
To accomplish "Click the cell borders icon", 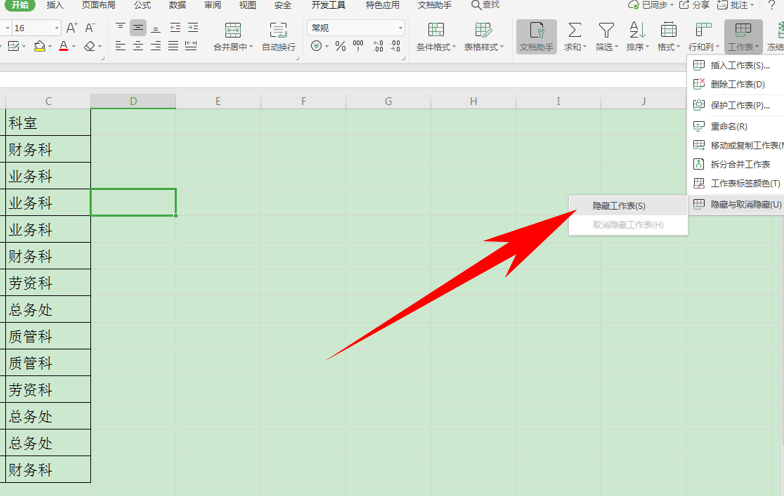I will [x=13, y=46].
